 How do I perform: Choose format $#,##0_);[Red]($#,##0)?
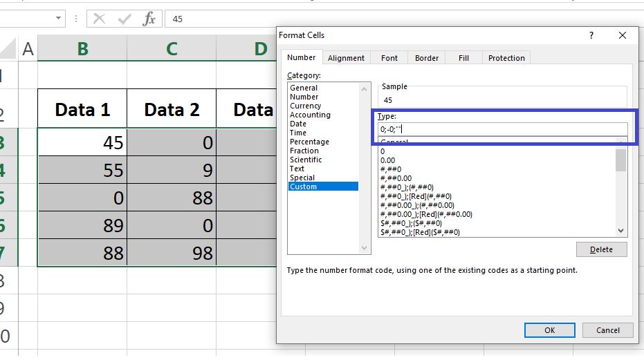pos(420,232)
